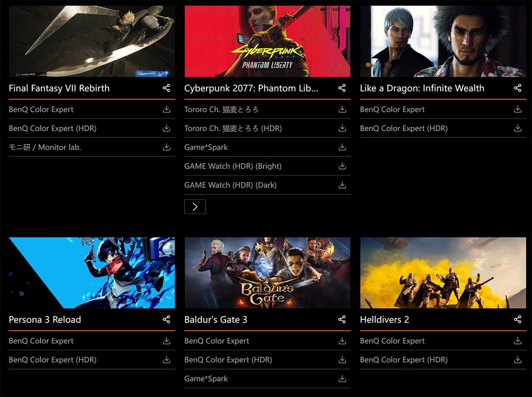The image size is (532, 397).
Task: Download Game*Spark profile for Cyberpunk 2077
Action: coord(342,147)
